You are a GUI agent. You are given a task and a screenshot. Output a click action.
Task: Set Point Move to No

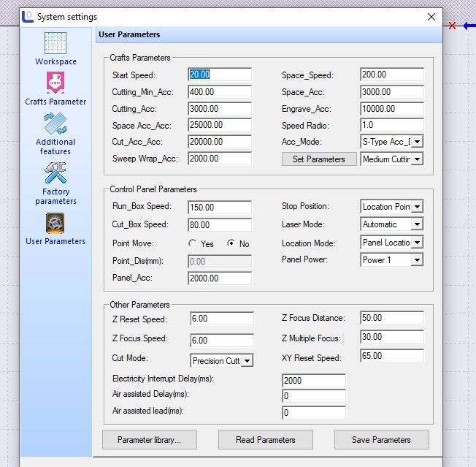click(231, 243)
